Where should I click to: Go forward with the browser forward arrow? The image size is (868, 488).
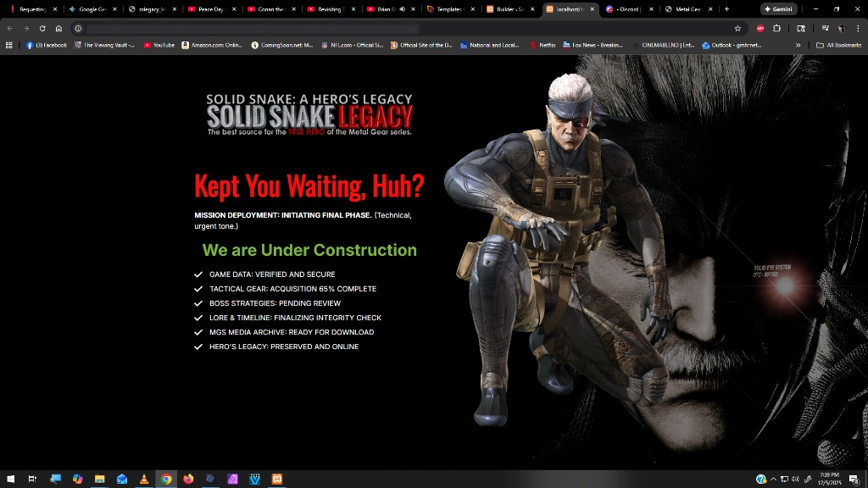coord(26,28)
